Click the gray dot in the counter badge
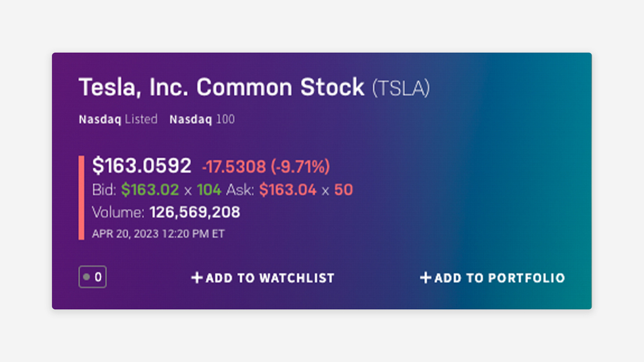Viewport: 644px width, 362px height. (x=86, y=277)
